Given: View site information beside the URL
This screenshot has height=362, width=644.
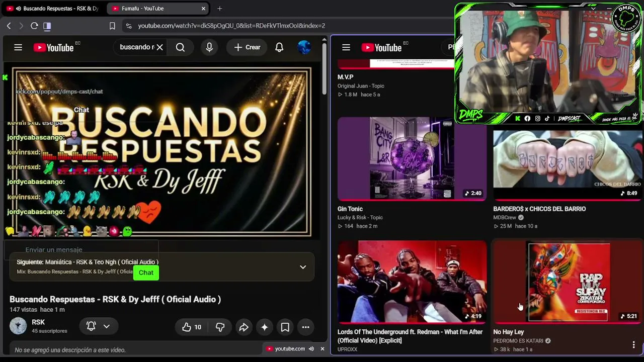Looking at the screenshot, I should [x=129, y=26].
